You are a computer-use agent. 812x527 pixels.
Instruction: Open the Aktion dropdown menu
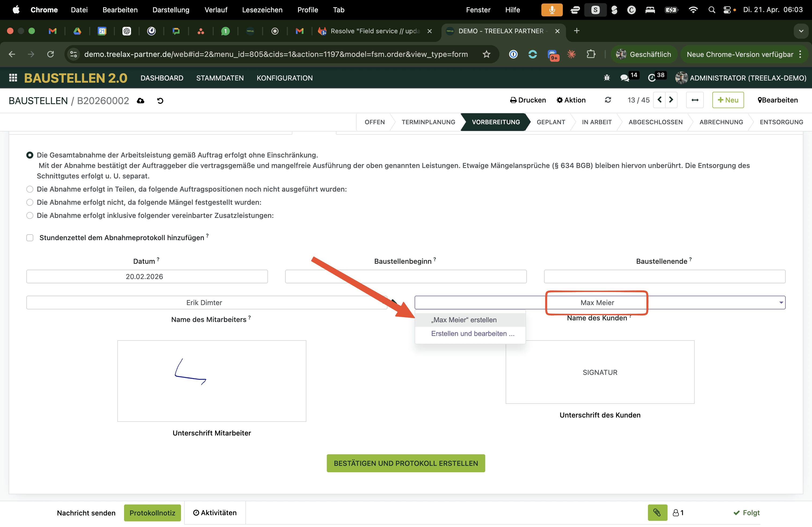pos(571,100)
